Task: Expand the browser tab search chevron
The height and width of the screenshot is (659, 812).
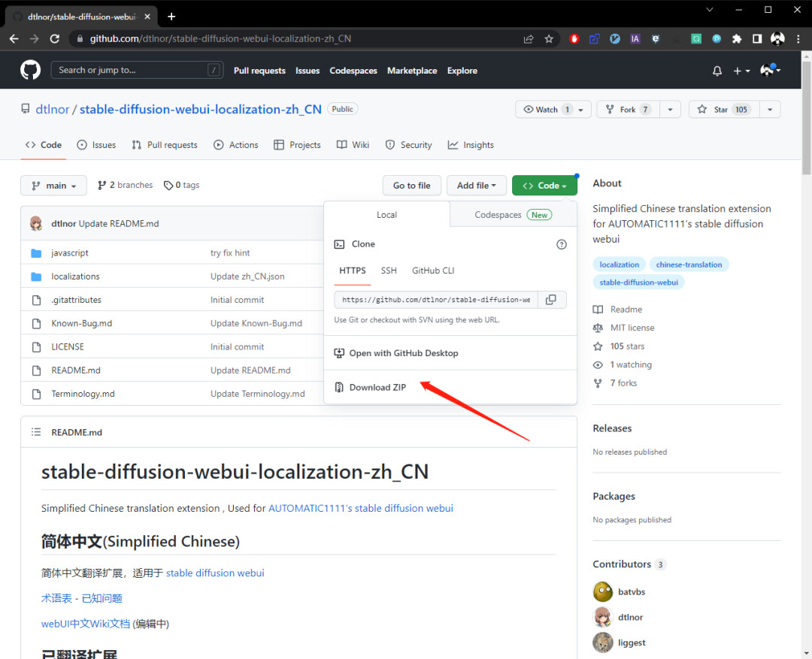Action: (710, 10)
